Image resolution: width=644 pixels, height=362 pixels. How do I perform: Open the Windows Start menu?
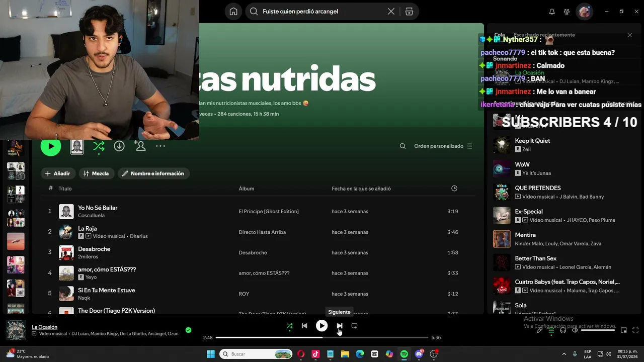point(211,354)
